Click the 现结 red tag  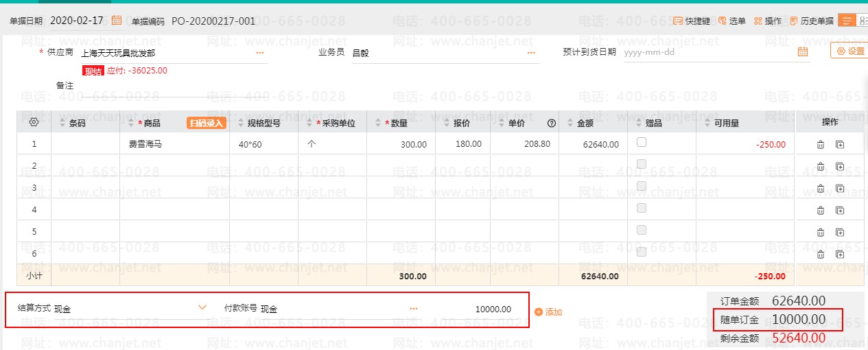pos(93,71)
